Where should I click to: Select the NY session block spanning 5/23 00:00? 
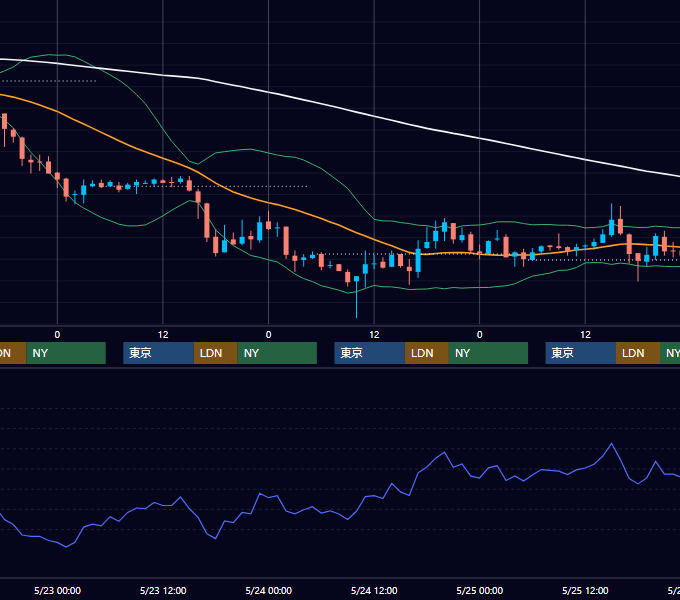(66, 353)
